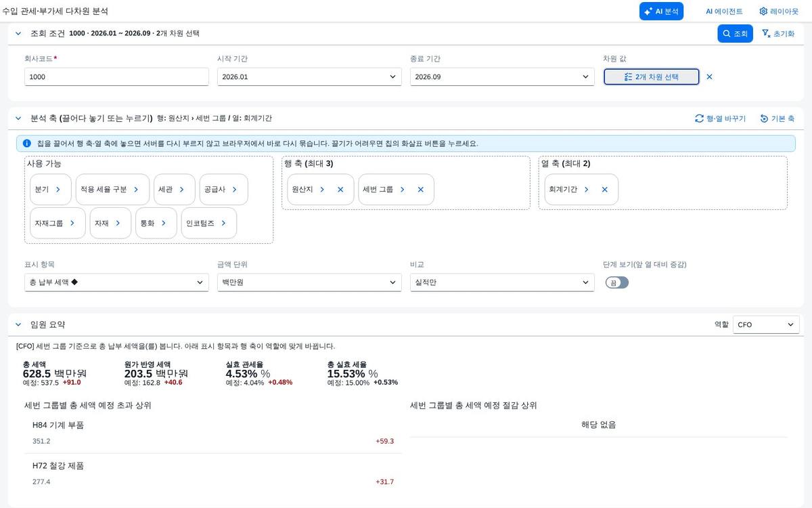812x508 pixels.
Task: Open the 종료 기간 dropdown
Action: [502, 77]
